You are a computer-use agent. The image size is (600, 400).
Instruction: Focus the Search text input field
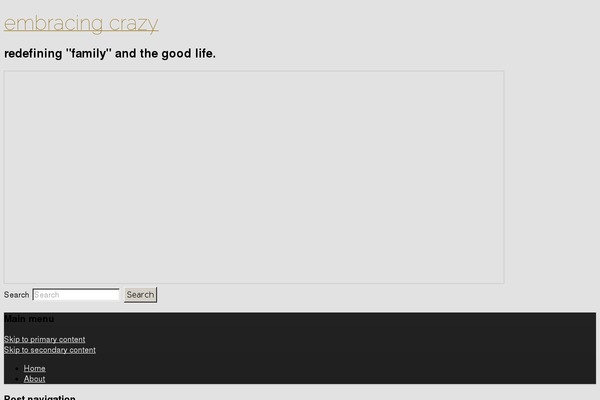(x=76, y=295)
